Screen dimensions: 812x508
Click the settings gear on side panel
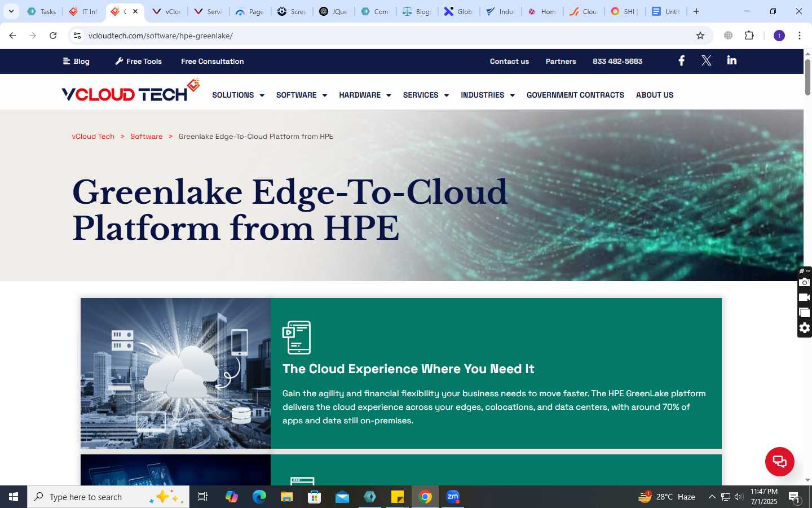pos(805,328)
